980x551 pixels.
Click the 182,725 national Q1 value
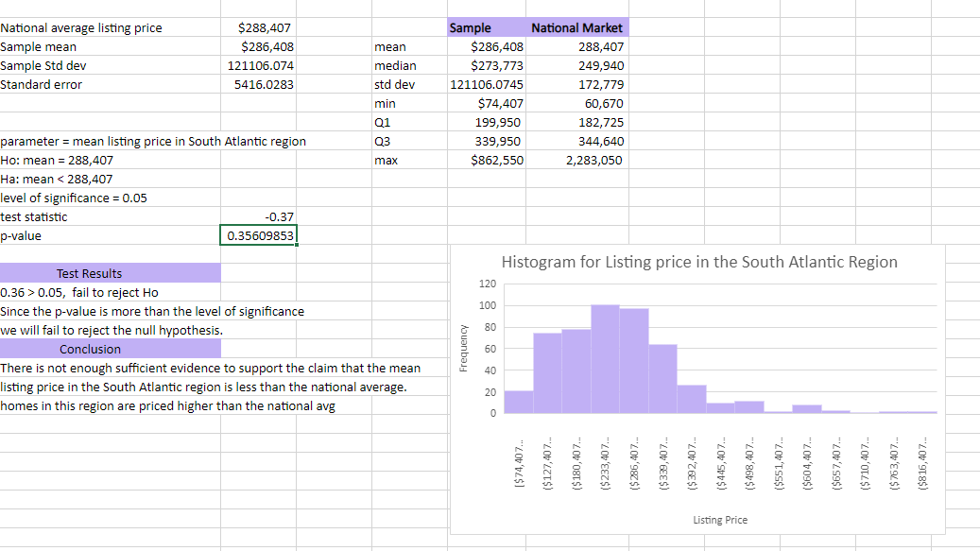(x=576, y=123)
